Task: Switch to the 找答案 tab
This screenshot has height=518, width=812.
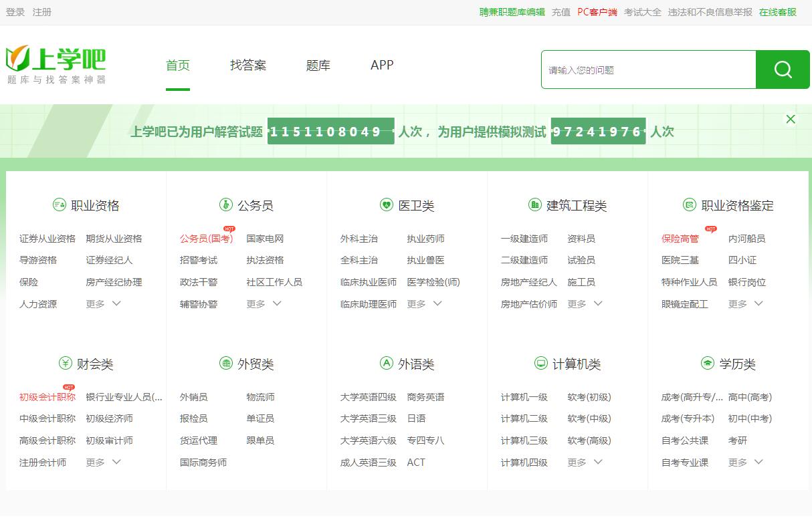Action: (248, 66)
